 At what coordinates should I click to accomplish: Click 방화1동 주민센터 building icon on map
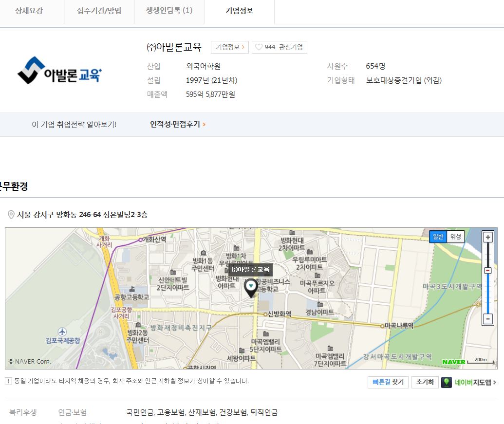click(203, 253)
